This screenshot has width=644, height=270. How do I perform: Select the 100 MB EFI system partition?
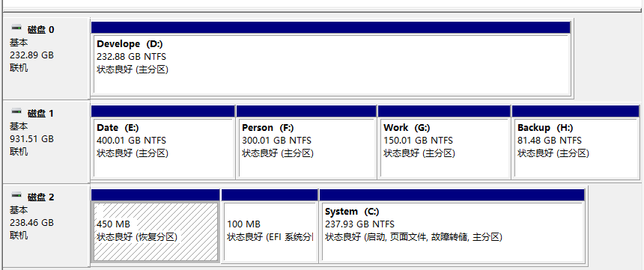pos(270,226)
